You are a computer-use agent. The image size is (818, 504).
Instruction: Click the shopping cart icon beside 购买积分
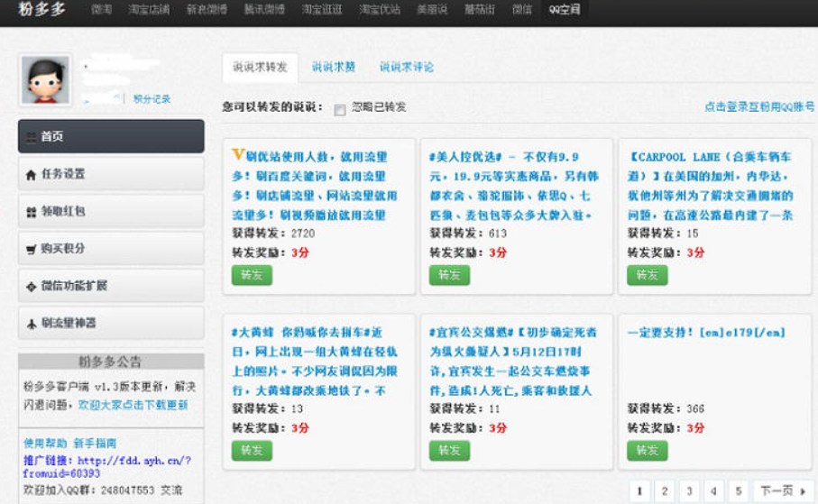(x=31, y=249)
